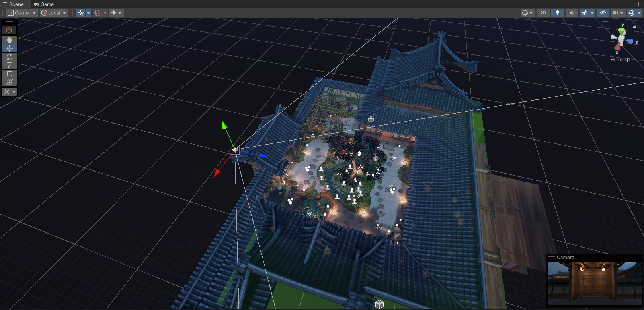Toggle scene effects button
Image resolution: width=644 pixels, height=310 pixels.
coord(585,13)
